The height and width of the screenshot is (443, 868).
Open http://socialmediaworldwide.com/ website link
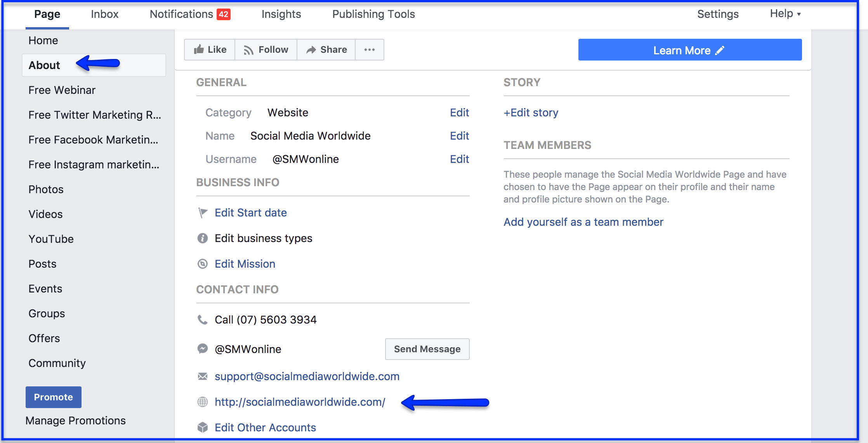click(x=300, y=402)
